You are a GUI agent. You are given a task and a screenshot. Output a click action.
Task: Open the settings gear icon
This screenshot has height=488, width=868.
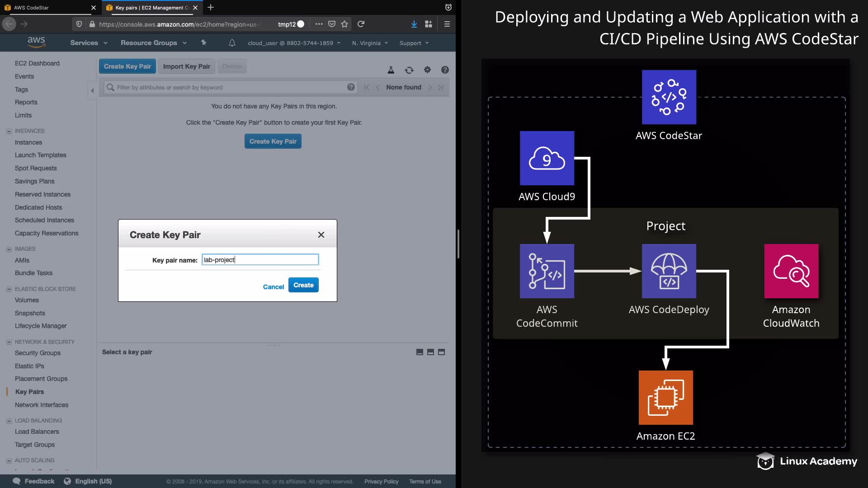[x=427, y=70]
